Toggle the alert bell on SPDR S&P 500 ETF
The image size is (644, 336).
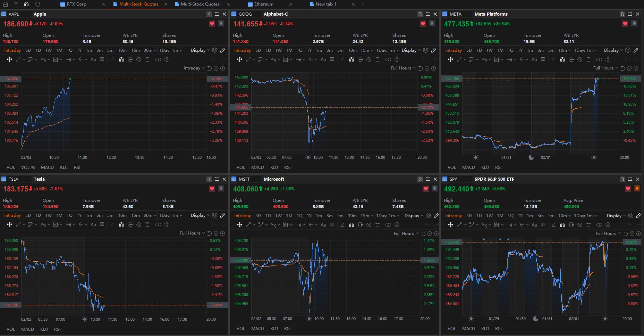[x=637, y=189]
